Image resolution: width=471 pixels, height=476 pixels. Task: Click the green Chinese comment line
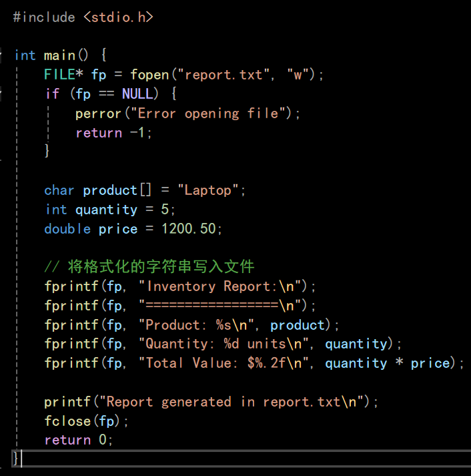pyautogui.click(x=149, y=267)
